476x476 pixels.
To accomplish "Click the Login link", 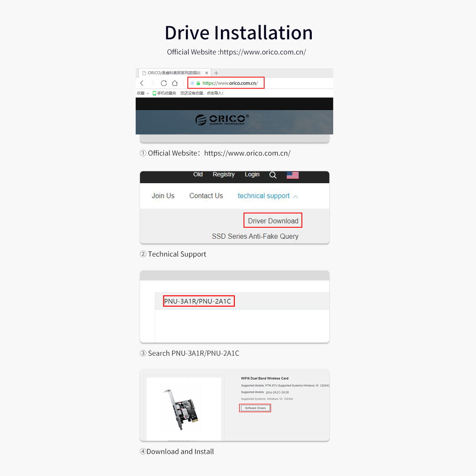I will (252, 175).
